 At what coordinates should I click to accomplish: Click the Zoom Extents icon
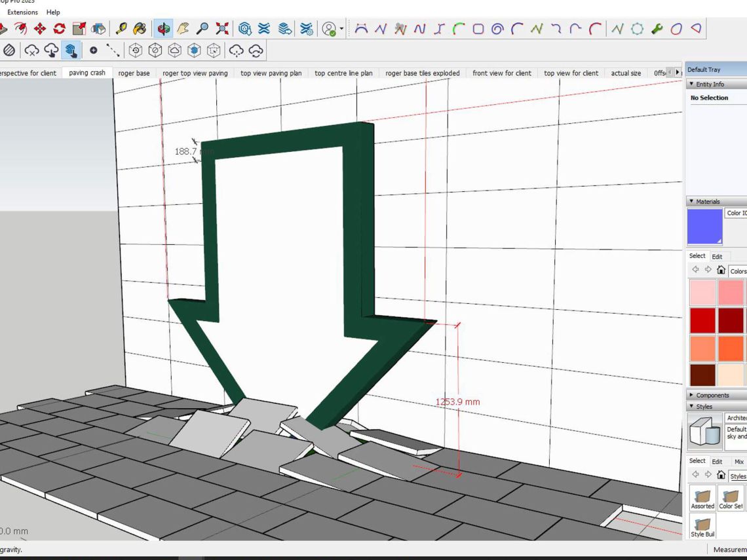click(223, 29)
